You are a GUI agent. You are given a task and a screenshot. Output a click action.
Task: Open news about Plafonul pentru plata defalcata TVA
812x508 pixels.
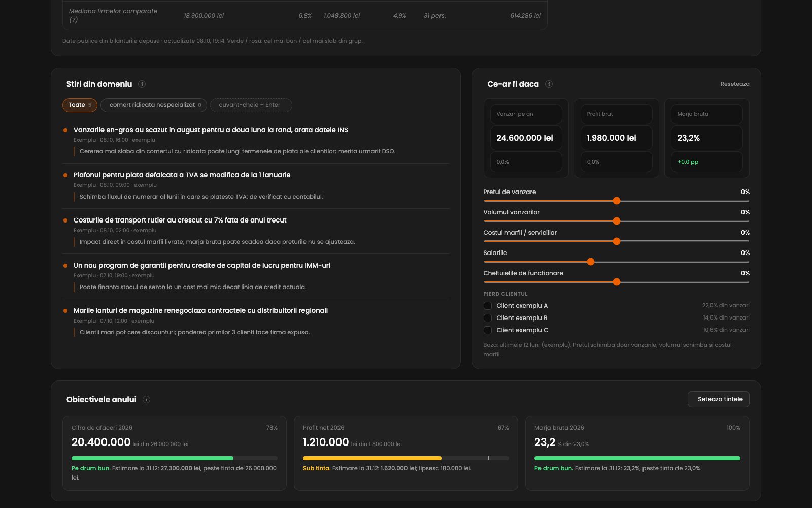[182, 175]
